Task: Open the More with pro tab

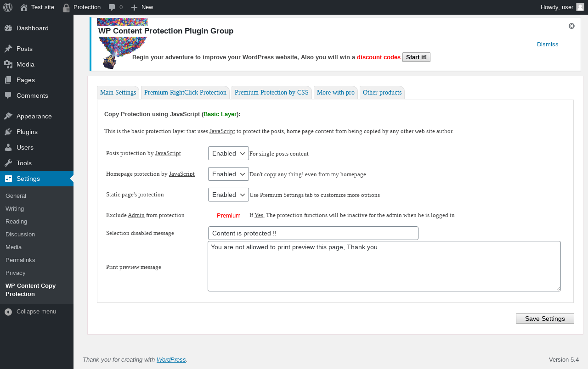Action: pyautogui.click(x=336, y=92)
